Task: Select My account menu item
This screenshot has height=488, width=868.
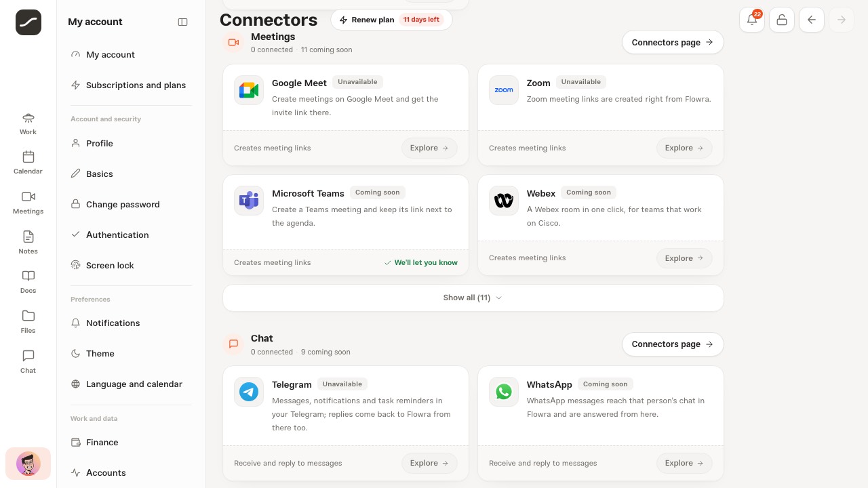Action: [131, 55]
